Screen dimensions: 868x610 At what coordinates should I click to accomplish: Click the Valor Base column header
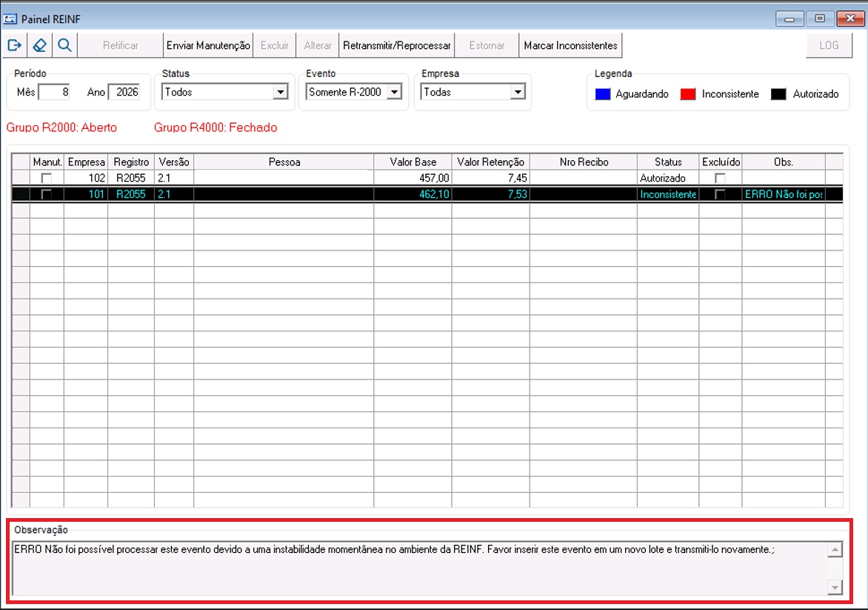413,162
